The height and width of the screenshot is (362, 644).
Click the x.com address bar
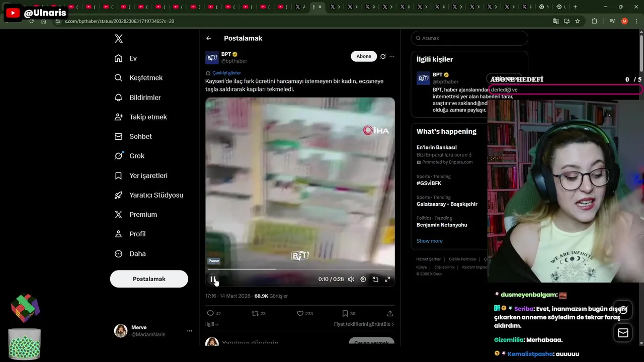tap(302, 21)
